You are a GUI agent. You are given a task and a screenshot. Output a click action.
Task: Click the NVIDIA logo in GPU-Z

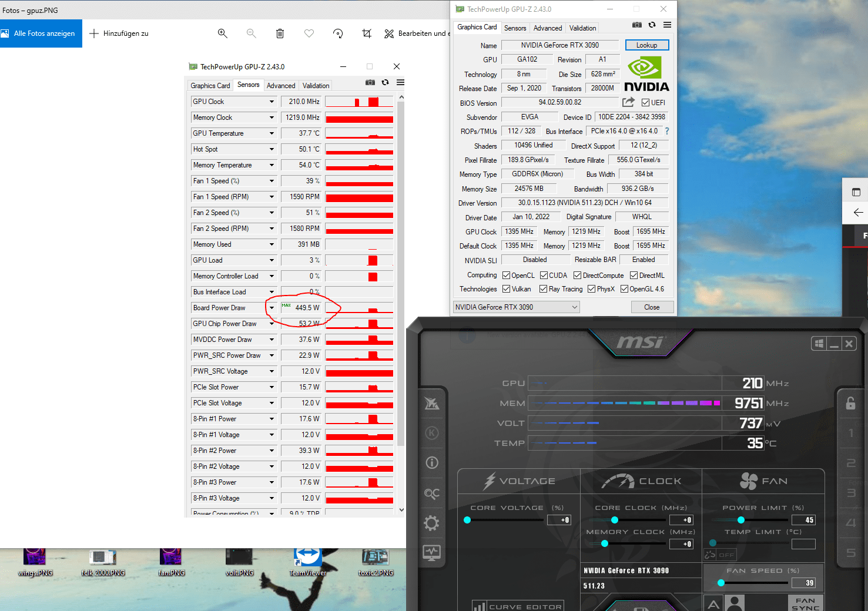coord(646,73)
